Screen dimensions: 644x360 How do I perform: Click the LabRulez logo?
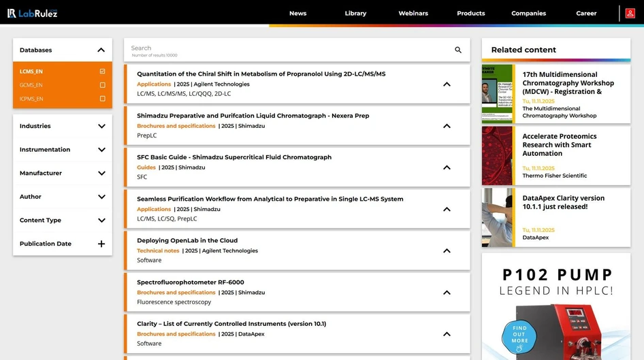[32, 13]
